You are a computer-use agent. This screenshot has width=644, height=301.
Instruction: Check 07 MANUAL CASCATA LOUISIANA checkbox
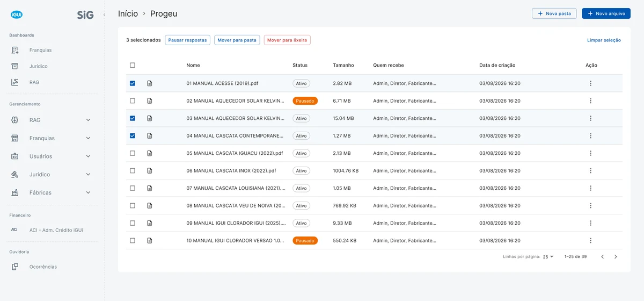point(133,188)
